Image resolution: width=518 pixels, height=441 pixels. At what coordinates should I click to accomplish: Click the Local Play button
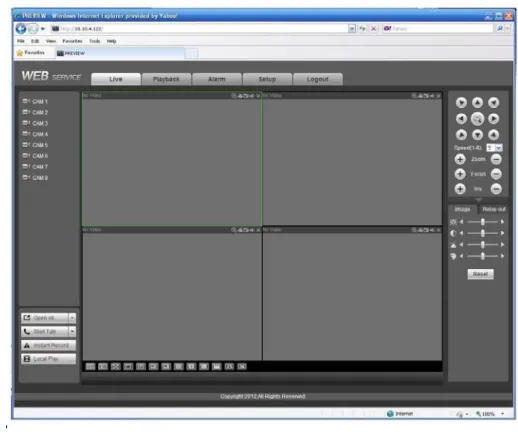point(49,359)
